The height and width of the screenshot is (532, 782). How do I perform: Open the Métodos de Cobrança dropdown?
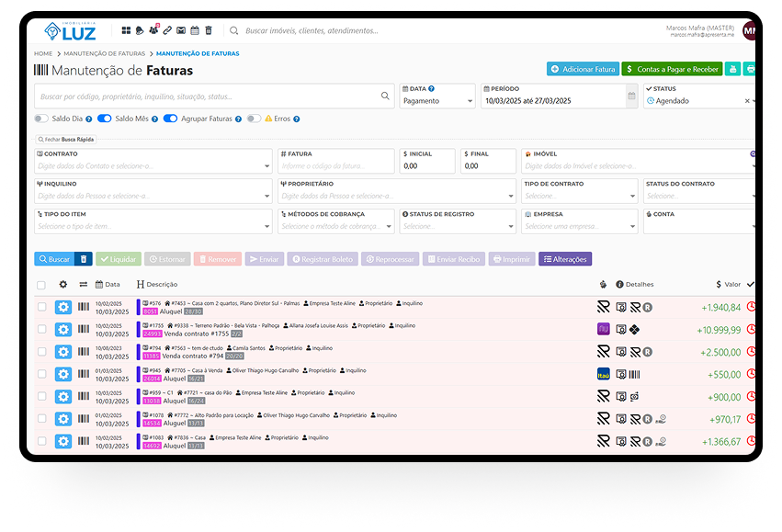[336, 221]
